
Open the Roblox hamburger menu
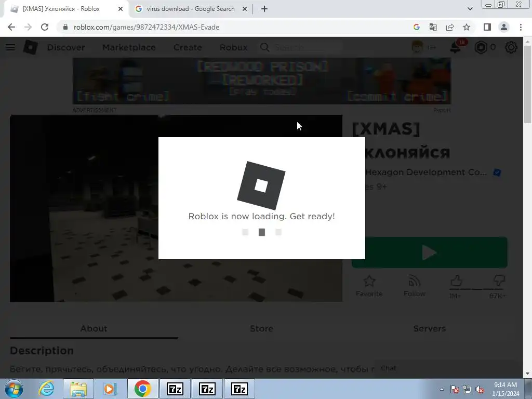[10, 47]
